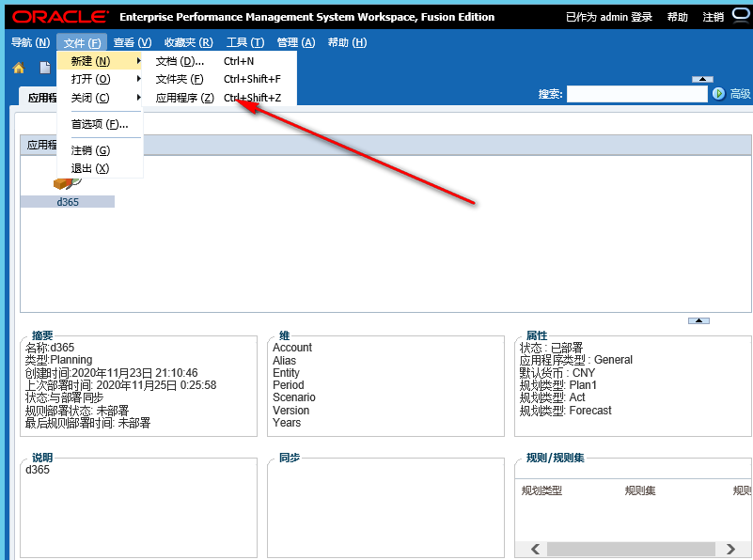Viewport: 753px width, 560px height.
Task: Open the 帮助 (H) menu
Action: pyautogui.click(x=347, y=42)
